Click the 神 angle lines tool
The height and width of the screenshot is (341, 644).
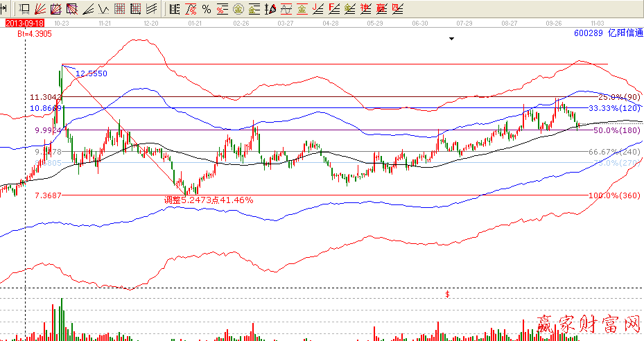pyautogui.click(x=349, y=9)
